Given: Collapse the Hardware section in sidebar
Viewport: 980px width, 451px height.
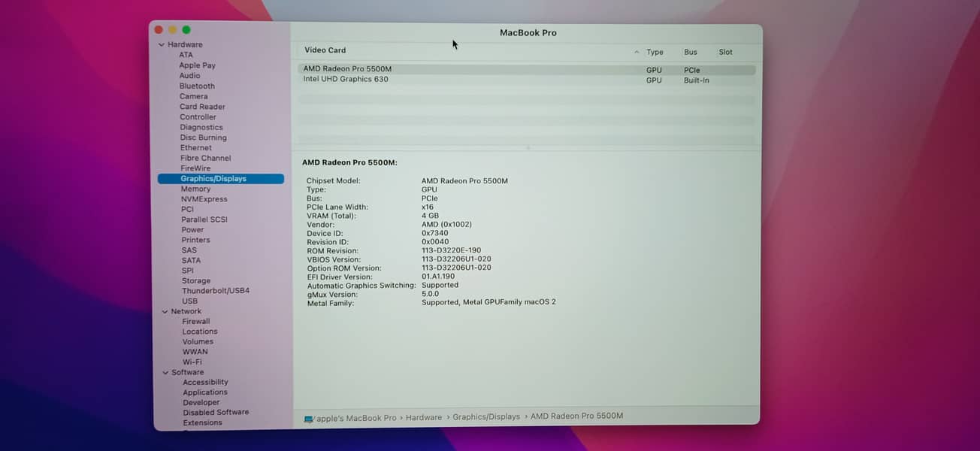Looking at the screenshot, I should tap(161, 45).
